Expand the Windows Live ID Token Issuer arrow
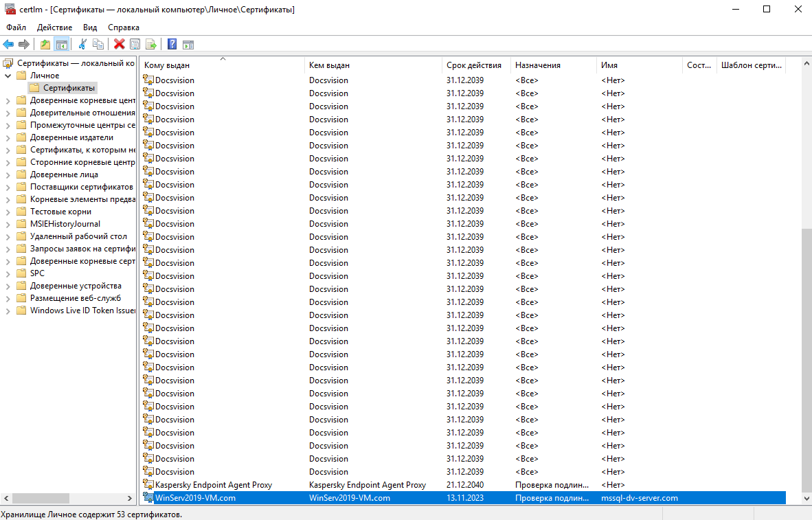This screenshot has width=812, height=520. [8, 310]
